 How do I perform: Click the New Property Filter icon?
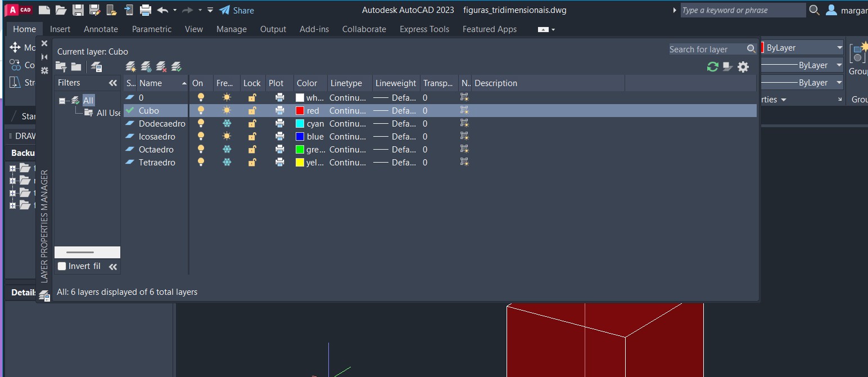pyautogui.click(x=61, y=67)
